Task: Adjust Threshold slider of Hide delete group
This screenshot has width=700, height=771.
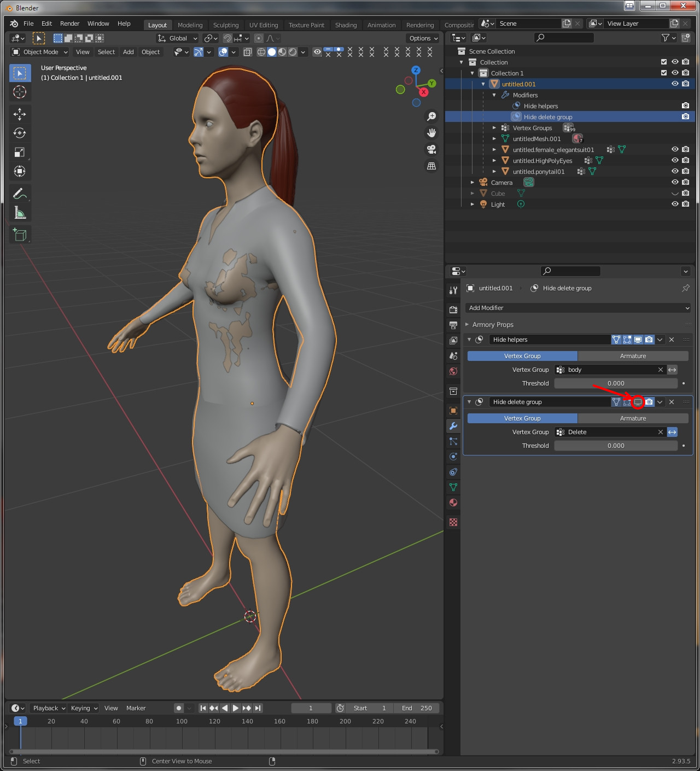Action: pos(616,446)
